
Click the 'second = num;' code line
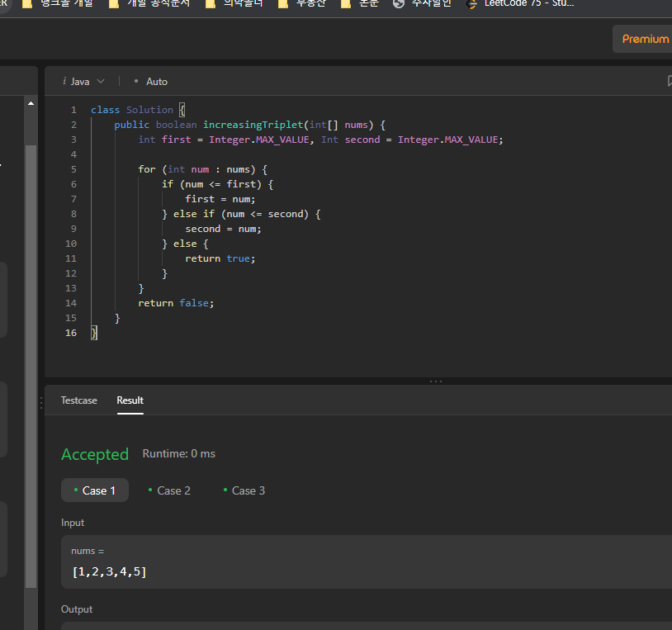pyautogui.click(x=223, y=229)
